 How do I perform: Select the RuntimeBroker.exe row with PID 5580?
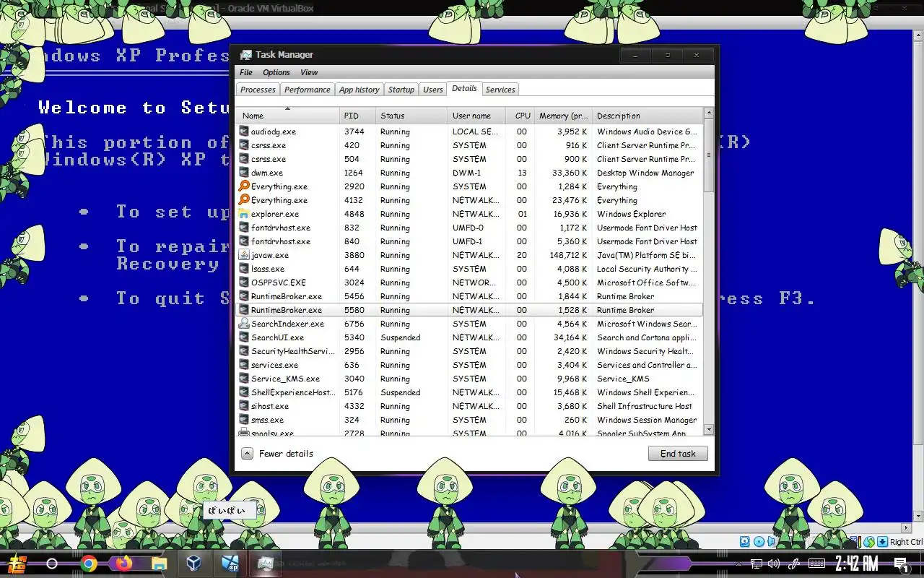tap(469, 310)
